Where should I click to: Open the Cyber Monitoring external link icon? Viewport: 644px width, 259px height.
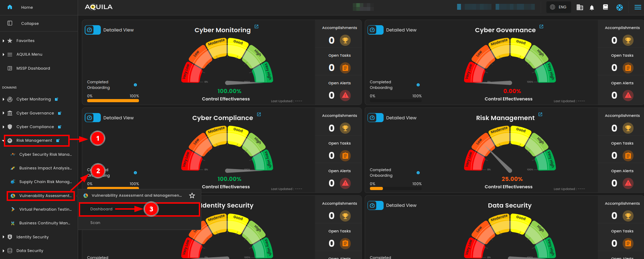tap(257, 27)
